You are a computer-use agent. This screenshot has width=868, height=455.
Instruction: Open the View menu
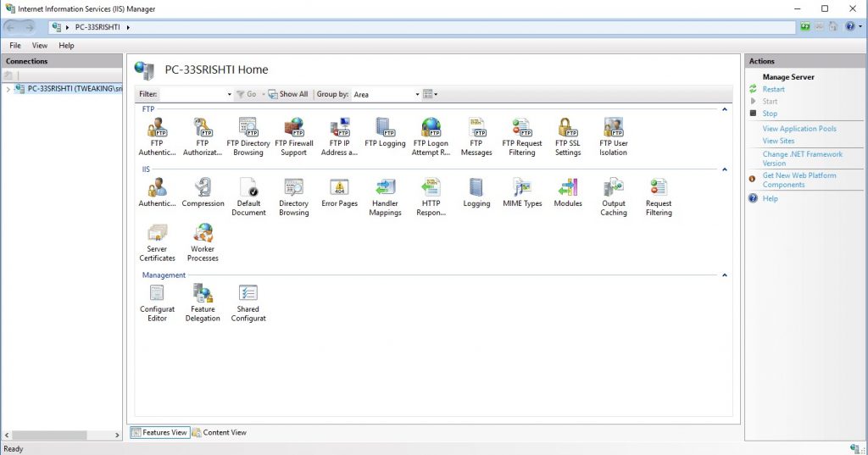tap(39, 46)
